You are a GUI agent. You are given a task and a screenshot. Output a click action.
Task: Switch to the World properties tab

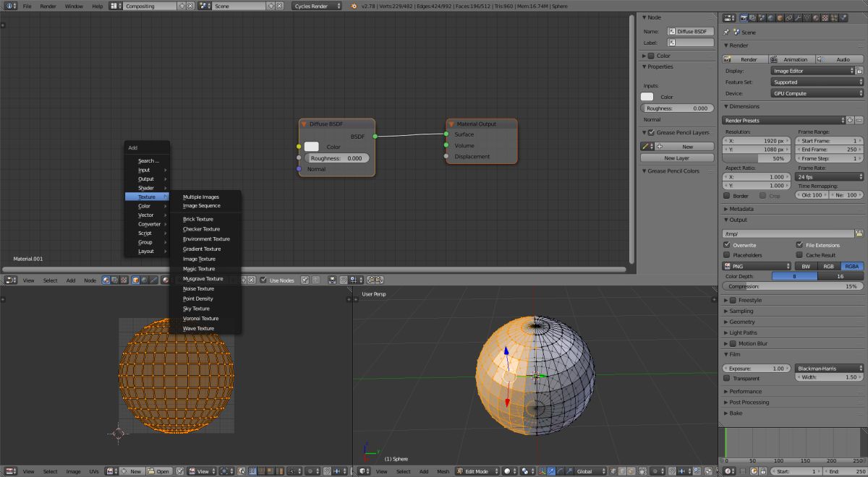coord(770,18)
